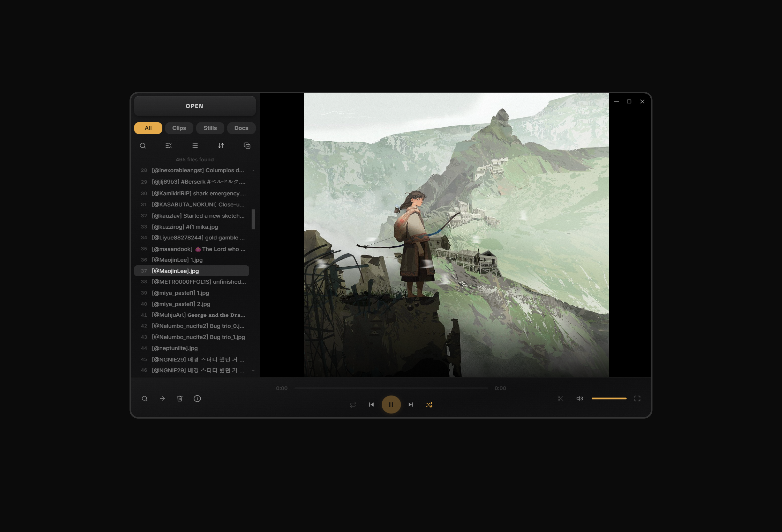
Task: Select "[@kuzzirog] #f1 mika.jpg" in list
Action: point(191,227)
